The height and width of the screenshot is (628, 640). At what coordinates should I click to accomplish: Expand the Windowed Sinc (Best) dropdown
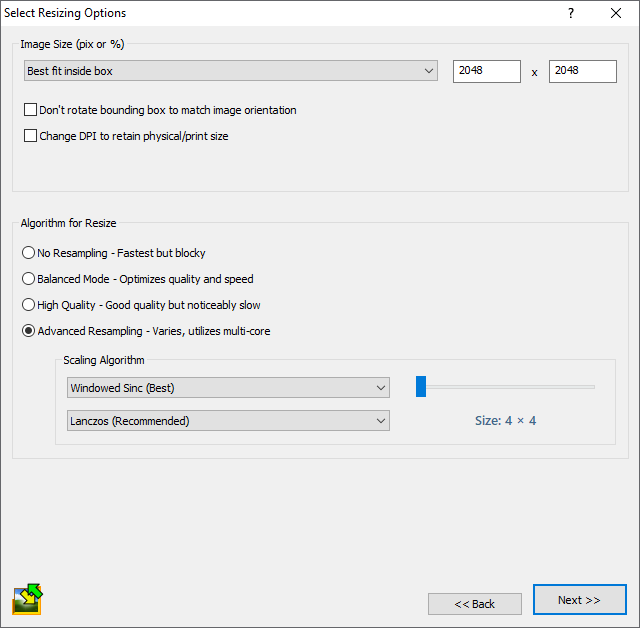[228, 387]
